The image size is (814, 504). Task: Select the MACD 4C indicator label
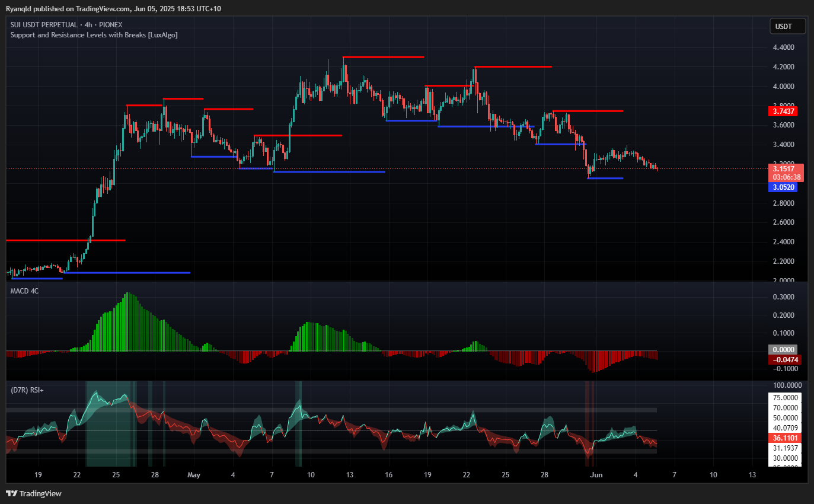(x=24, y=291)
